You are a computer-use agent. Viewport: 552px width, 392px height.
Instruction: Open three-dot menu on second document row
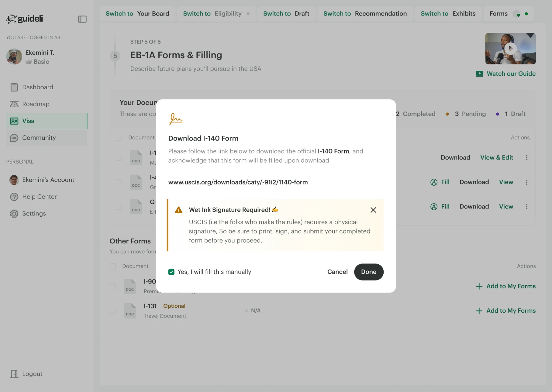click(x=527, y=182)
